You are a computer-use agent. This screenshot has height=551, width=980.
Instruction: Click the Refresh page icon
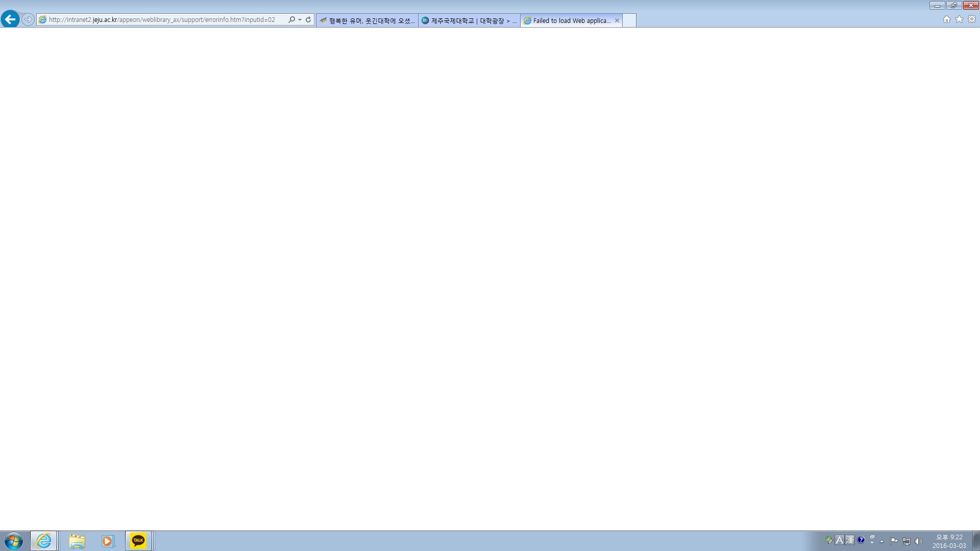pos(308,19)
